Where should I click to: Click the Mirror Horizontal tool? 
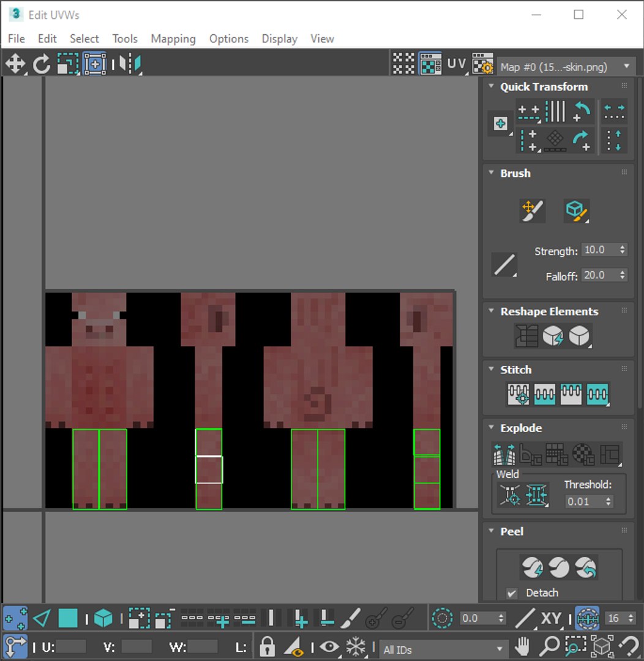click(x=130, y=64)
